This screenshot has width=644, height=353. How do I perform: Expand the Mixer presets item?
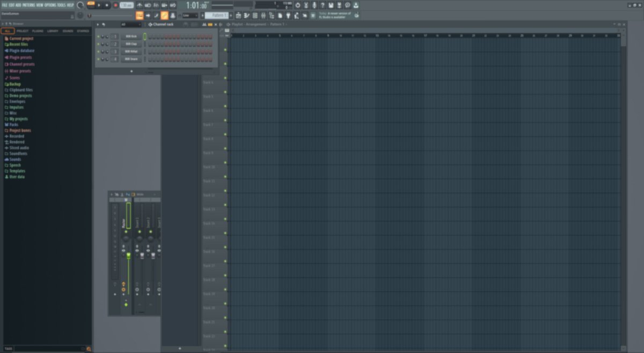18,71
